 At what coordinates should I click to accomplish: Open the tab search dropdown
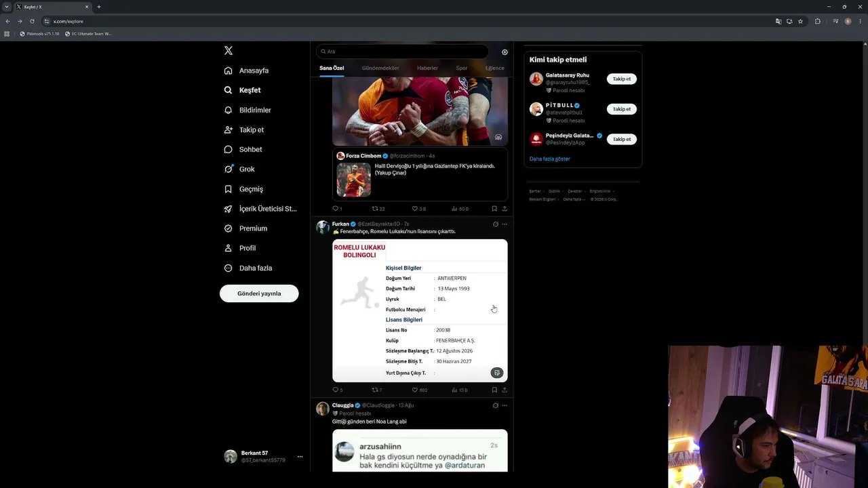point(7,7)
